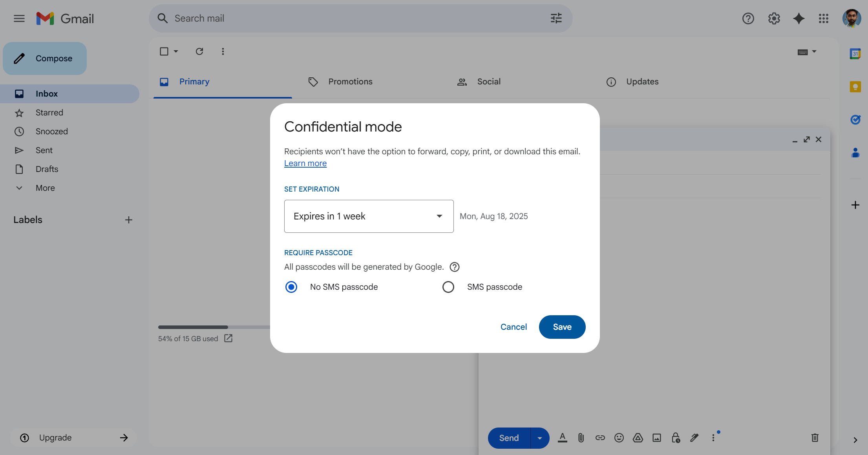Viewport: 868px width, 455px height.
Task: Open the insert emoji picker
Action: point(619,438)
